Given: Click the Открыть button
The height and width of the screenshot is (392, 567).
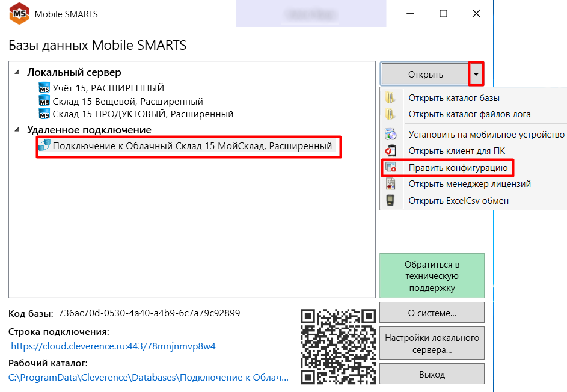Looking at the screenshot, I should pos(425,74).
